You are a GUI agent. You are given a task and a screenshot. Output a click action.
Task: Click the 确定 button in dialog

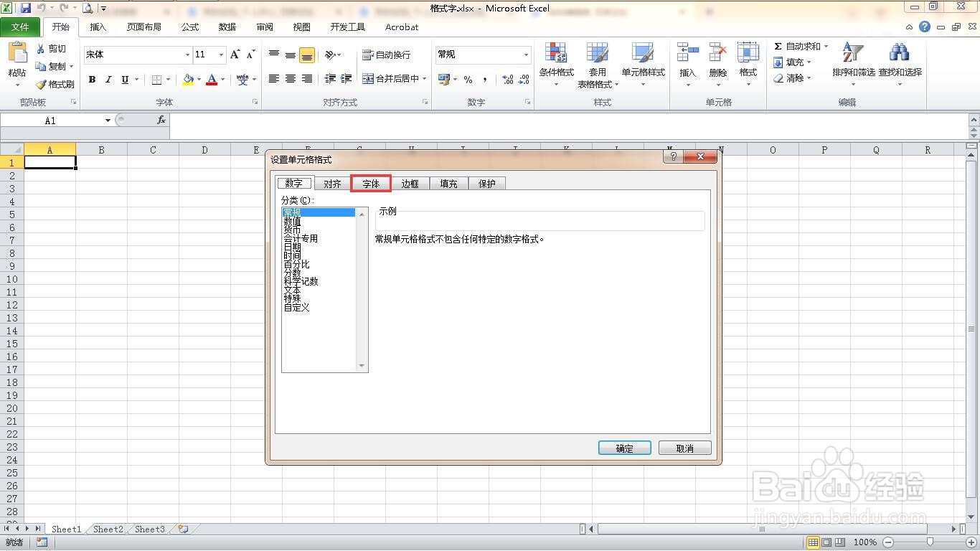[x=625, y=448]
